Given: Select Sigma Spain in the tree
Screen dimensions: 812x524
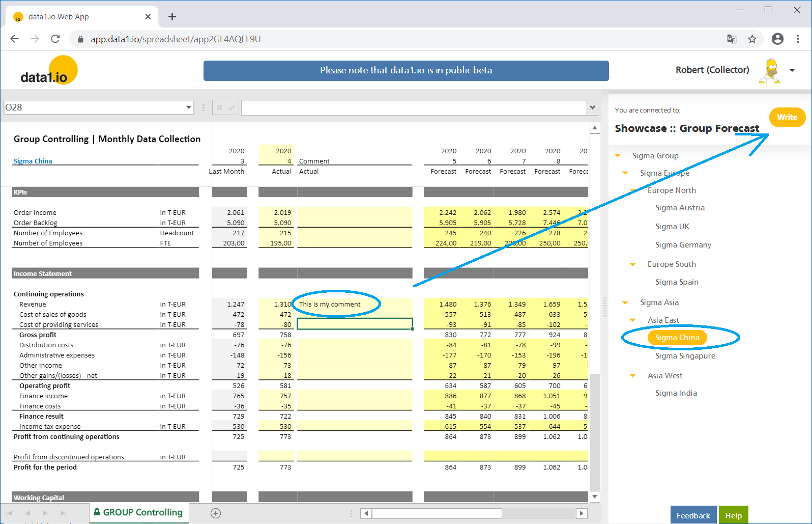Looking at the screenshot, I should 677,282.
